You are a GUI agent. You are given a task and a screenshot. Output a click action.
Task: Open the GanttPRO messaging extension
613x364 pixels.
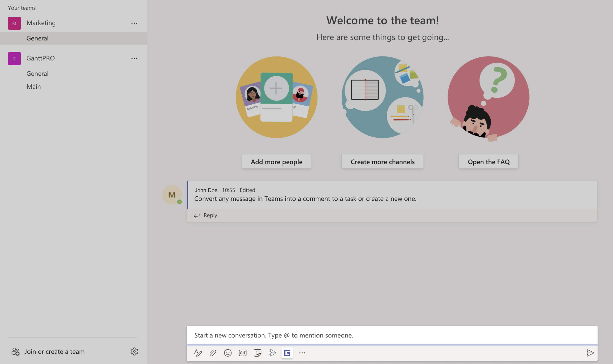click(287, 353)
